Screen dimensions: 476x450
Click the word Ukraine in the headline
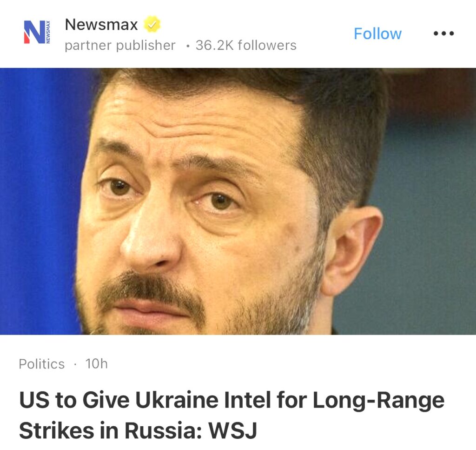point(177,400)
